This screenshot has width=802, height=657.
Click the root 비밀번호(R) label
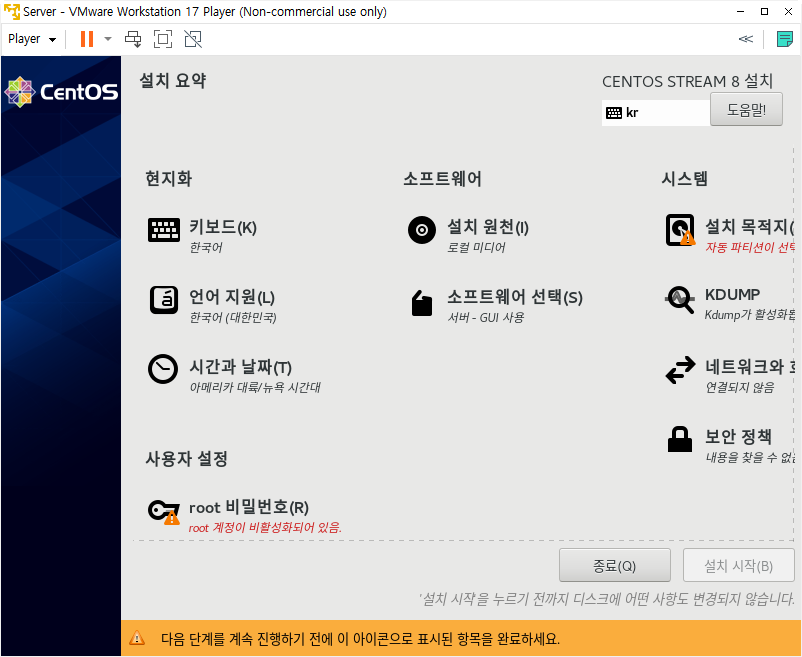click(x=249, y=507)
